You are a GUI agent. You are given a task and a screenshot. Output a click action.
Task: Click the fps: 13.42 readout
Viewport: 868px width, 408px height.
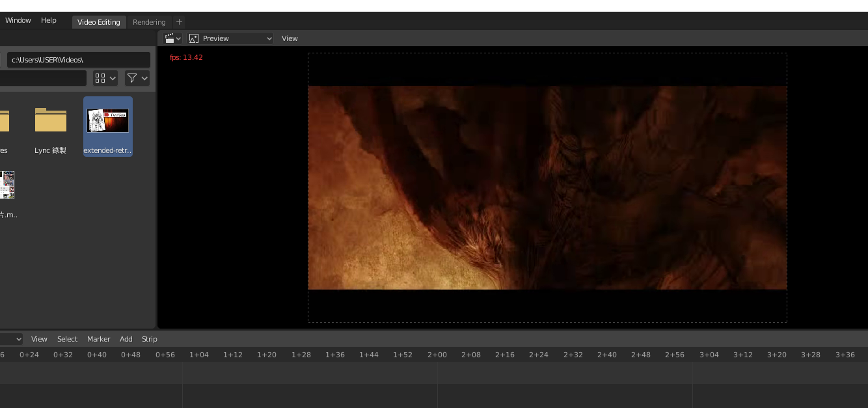click(186, 57)
